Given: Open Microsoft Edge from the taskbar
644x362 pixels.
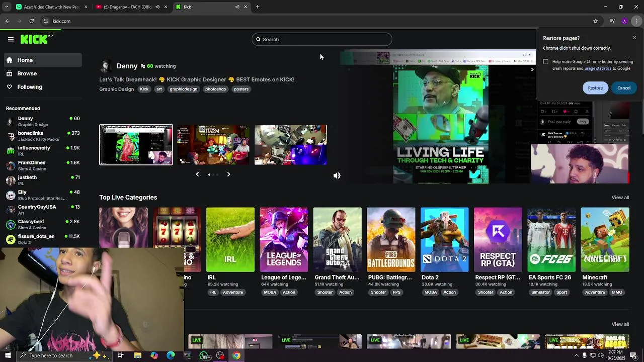Looking at the screenshot, I should 171,355.
